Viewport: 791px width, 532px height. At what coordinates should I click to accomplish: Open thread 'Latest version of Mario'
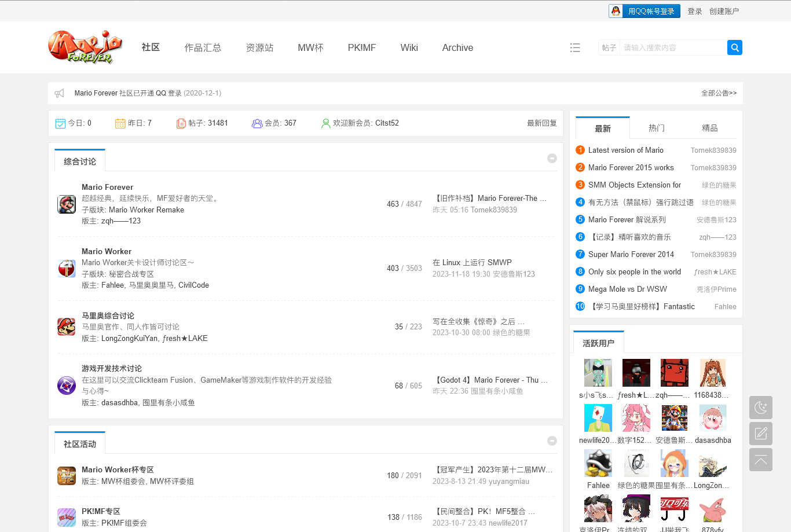coord(626,150)
